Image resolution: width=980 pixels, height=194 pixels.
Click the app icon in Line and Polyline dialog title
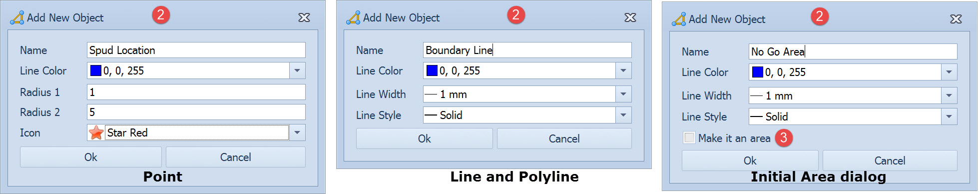tap(353, 17)
